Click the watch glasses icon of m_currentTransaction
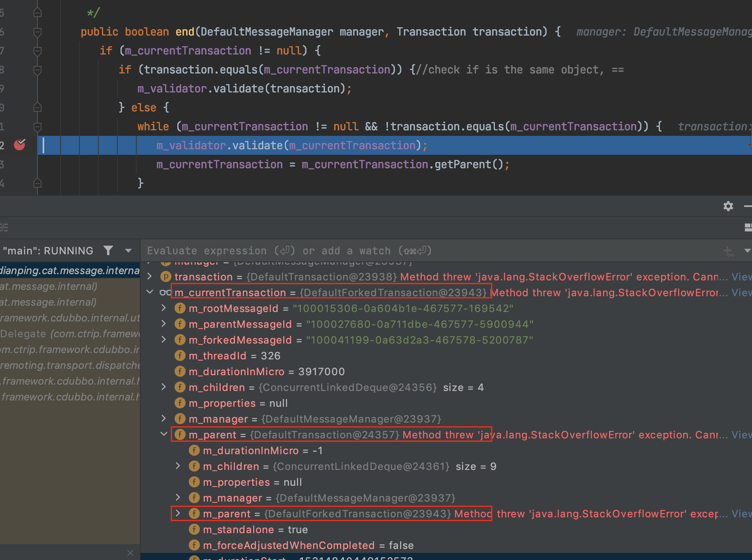752x560 pixels. pos(165,292)
